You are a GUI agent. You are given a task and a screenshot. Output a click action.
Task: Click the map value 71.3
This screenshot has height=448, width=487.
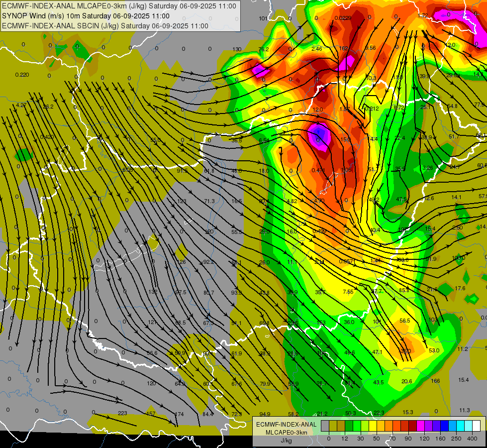point(209,201)
